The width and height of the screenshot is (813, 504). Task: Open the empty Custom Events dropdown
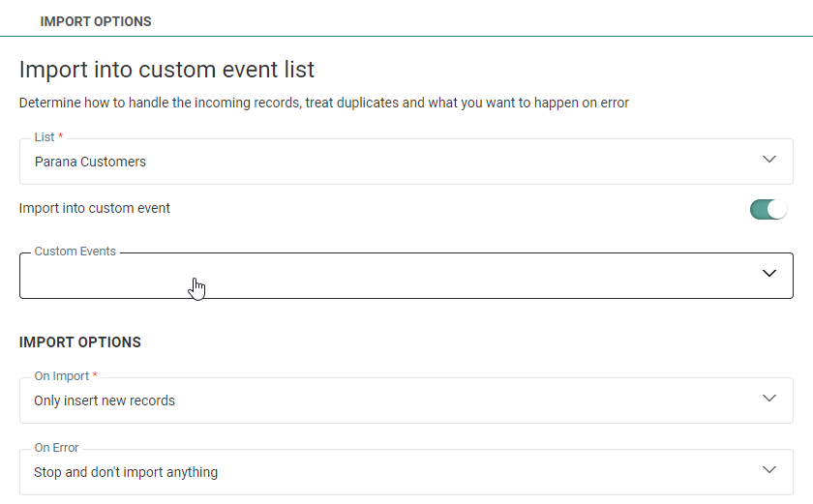pyautogui.click(x=387, y=277)
